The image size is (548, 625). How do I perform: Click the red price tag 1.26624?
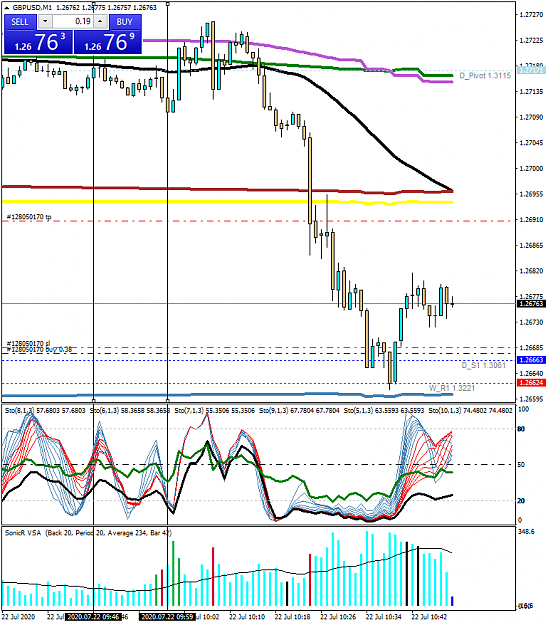tap(531, 383)
